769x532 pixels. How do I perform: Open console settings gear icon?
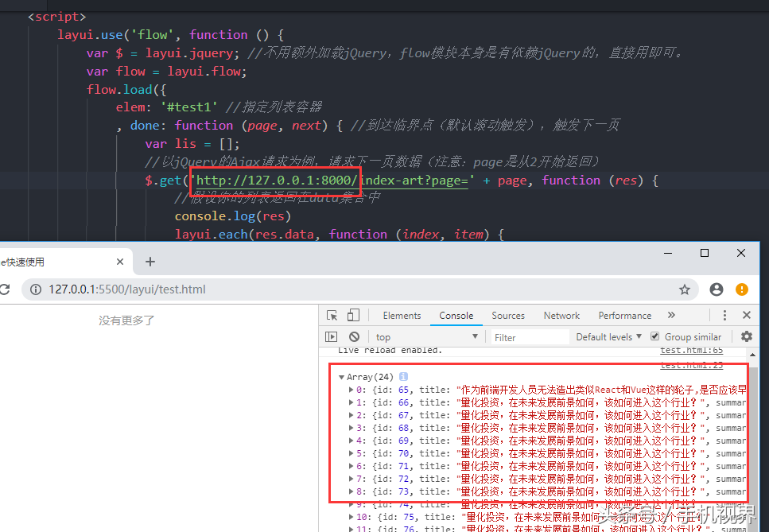pyautogui.click(x=746, y=337)
